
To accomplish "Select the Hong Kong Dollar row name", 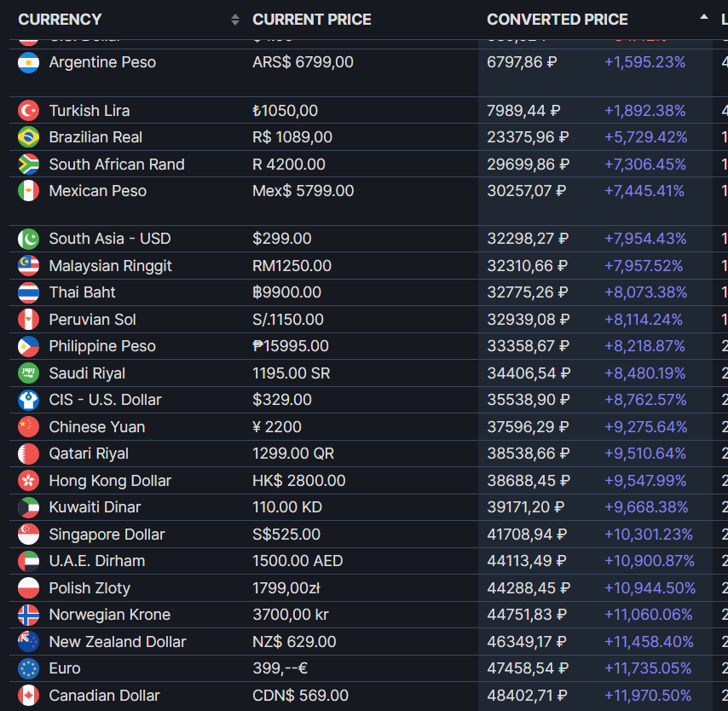I will (110, 481).
